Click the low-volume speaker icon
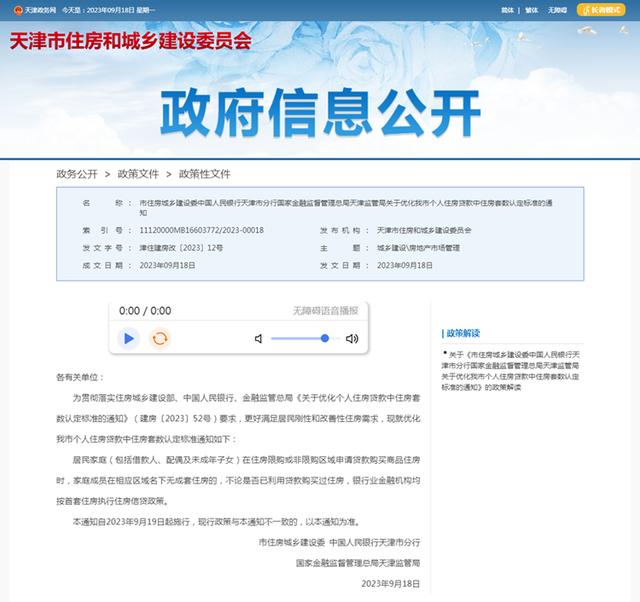 (x=258, y=339)
